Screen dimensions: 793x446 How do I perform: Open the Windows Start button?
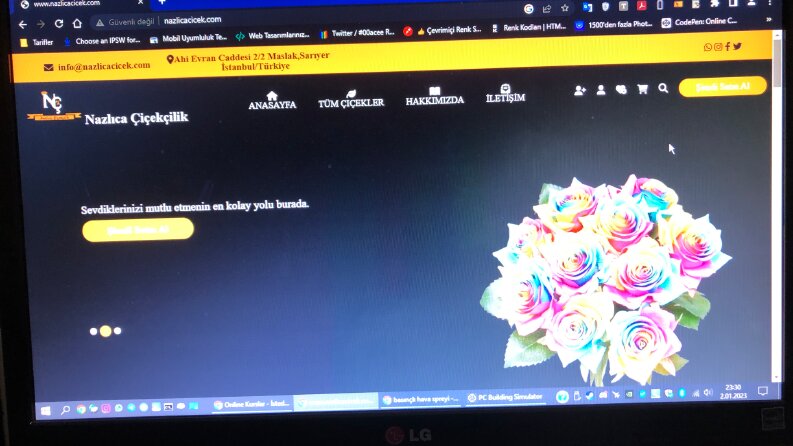click(x=46, y=411)
